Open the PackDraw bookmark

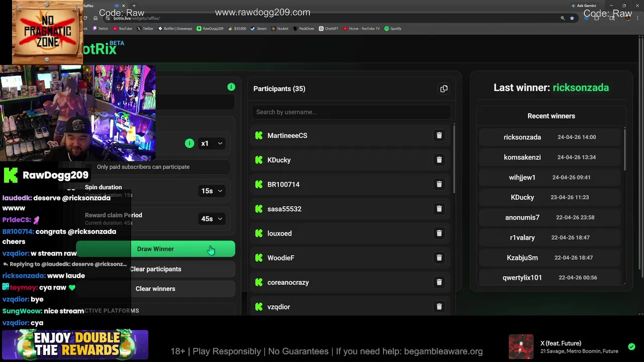pos(304,29)
